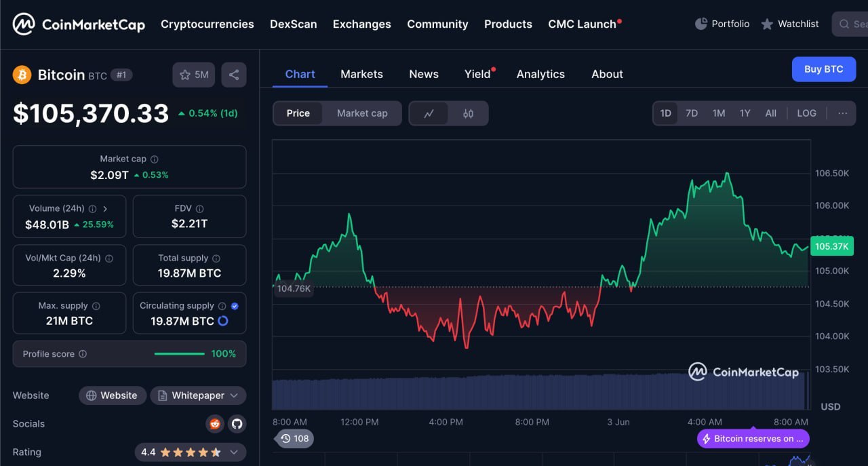Click the Circulating supply info icon

(x=222, y=306)
